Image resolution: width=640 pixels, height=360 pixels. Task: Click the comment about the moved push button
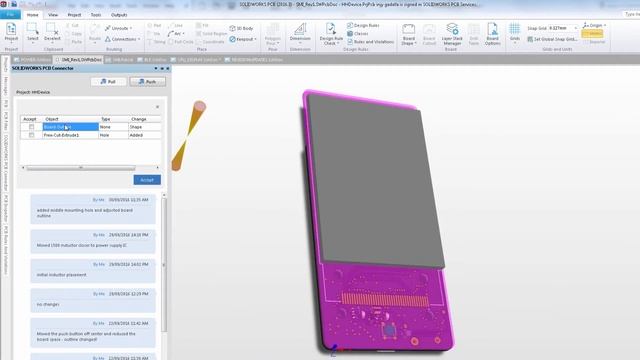[x=93, y=333]
